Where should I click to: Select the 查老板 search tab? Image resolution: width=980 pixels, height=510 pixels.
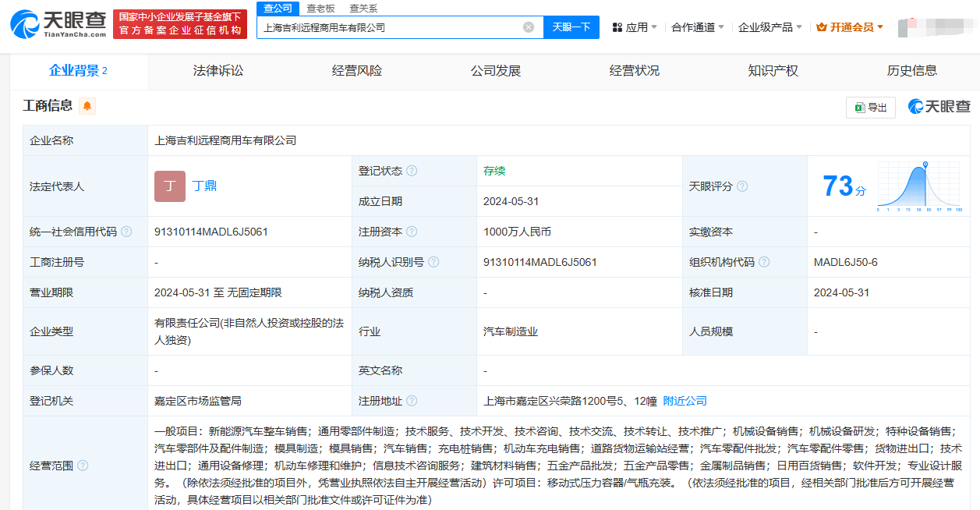coord(320,9)
